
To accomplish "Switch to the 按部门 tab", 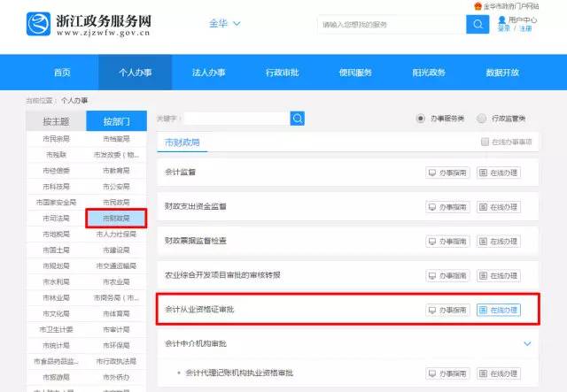I will [116, 121].
